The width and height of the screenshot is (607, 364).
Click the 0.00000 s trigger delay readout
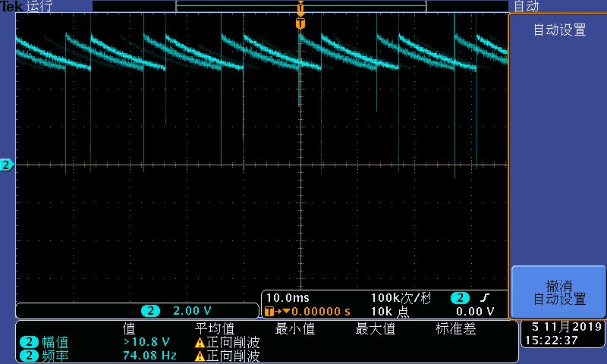(321, 312)
